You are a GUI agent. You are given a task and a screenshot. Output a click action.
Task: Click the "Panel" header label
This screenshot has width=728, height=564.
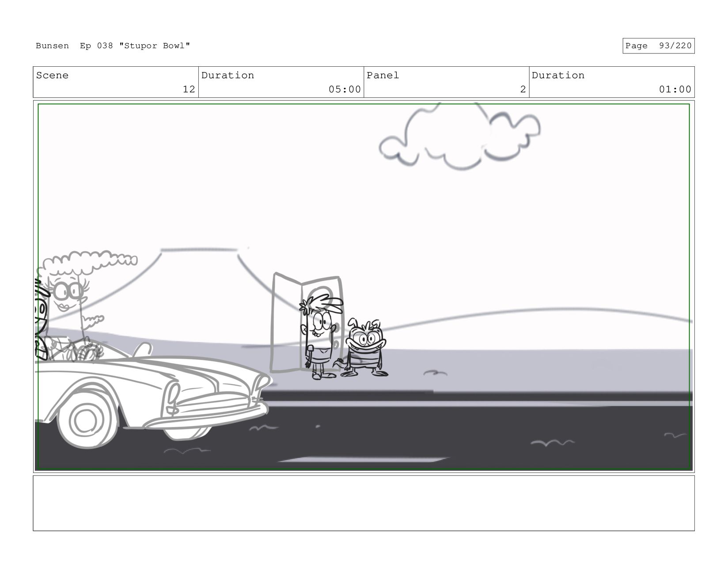pyautogui.click(x=383, y=75)
